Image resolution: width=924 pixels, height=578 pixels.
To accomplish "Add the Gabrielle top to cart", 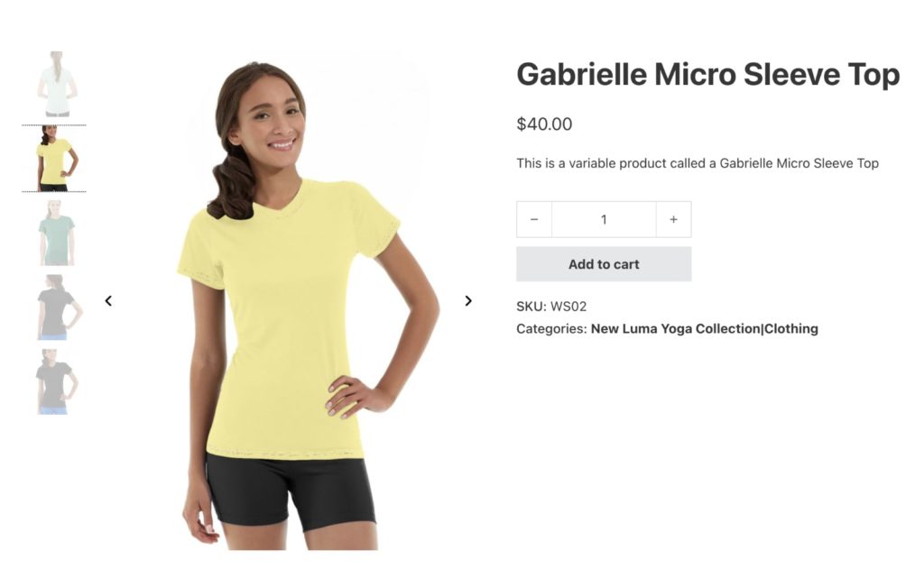I will click(x=604, y=264).
